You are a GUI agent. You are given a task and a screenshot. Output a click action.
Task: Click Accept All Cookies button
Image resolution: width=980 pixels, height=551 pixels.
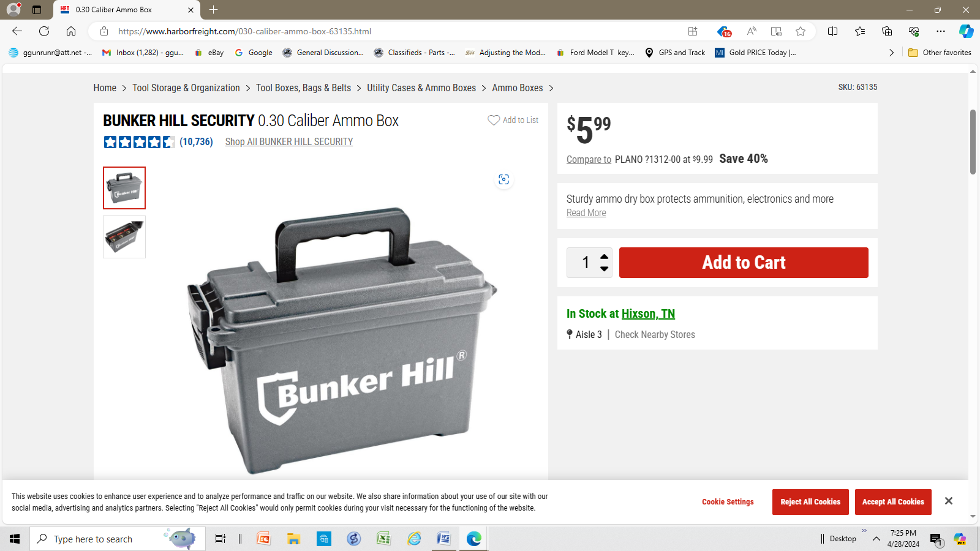[x=893, y=502]
